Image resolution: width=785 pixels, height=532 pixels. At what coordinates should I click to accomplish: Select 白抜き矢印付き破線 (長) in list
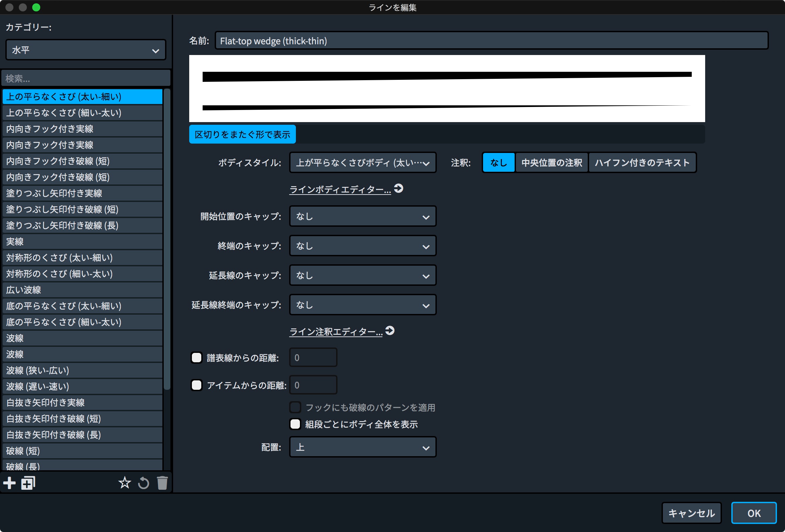click(x=83, y=435)
